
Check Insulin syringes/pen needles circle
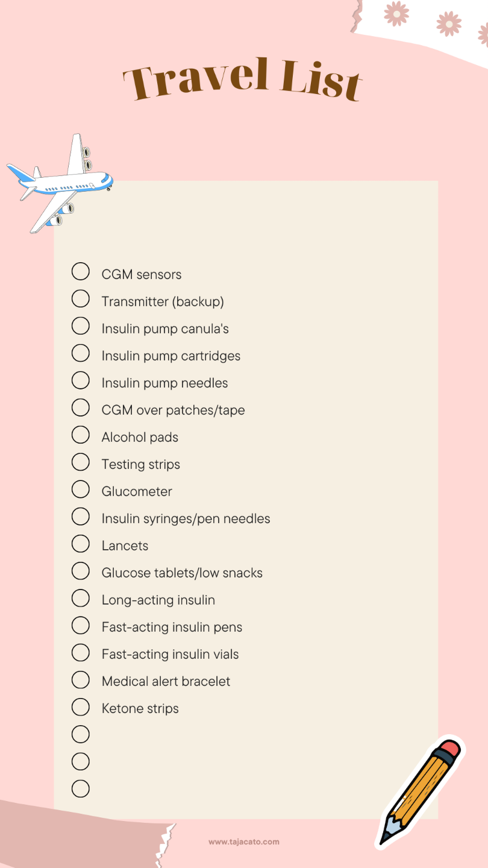tap(81, 516)
